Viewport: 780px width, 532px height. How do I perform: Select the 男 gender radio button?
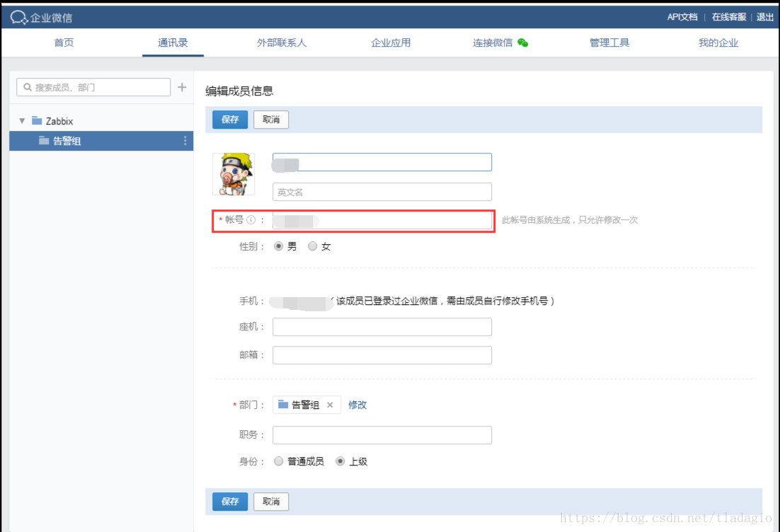[x=278, y=247]
